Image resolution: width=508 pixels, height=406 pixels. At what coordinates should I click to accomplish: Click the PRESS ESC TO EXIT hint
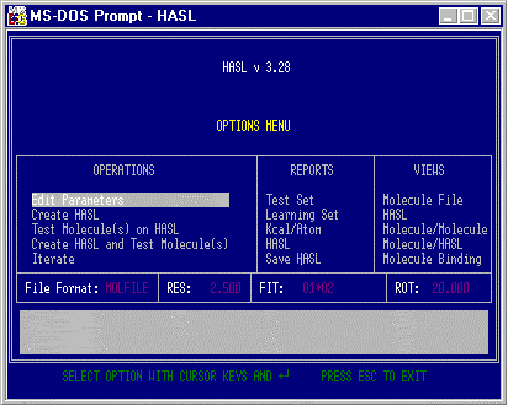pos(374,376)
